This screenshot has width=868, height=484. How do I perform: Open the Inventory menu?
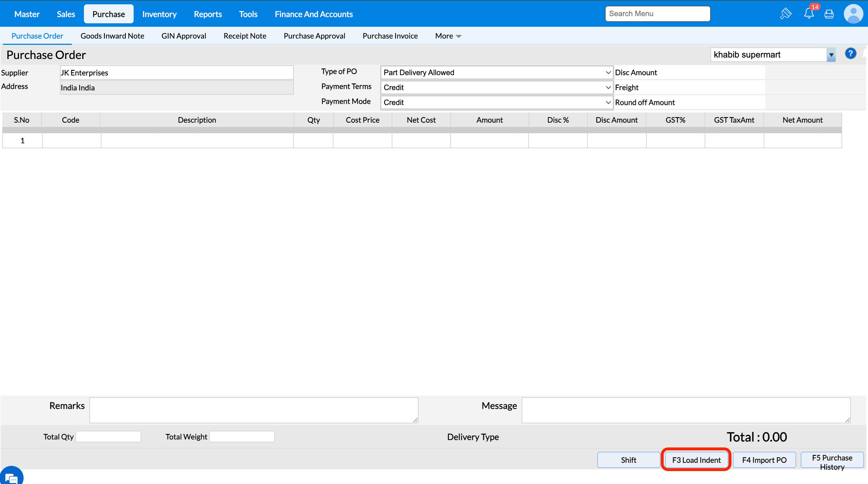[x=160, y=14]
